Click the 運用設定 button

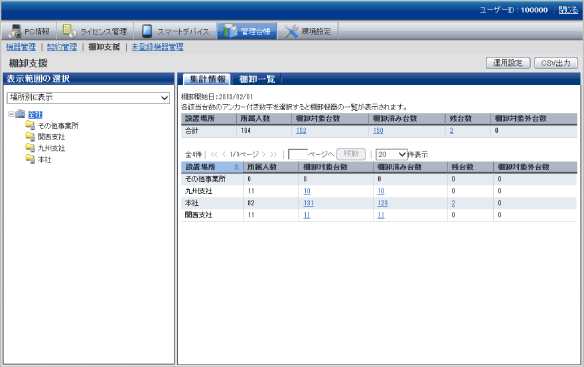coord(508,63)
